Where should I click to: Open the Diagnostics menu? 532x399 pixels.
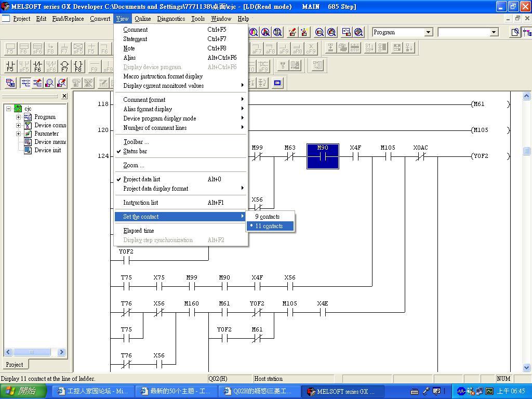coord(170,19)
